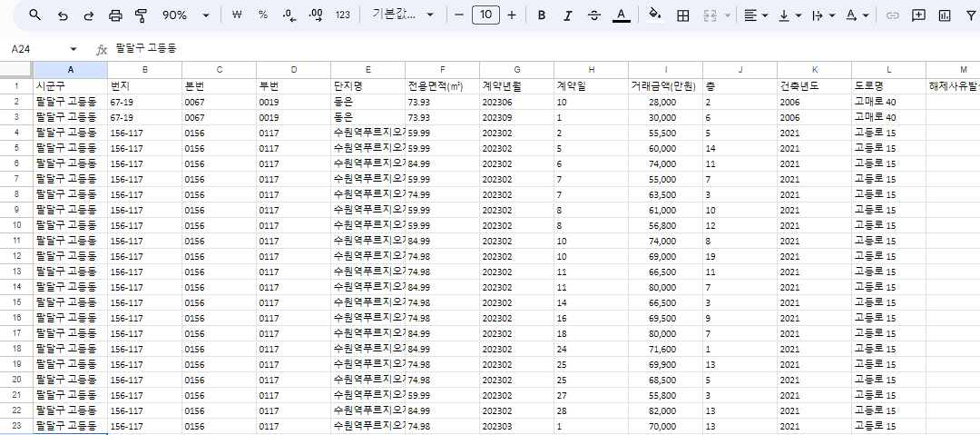
Task: Click header cell 단지명
Action: [368, 85]
